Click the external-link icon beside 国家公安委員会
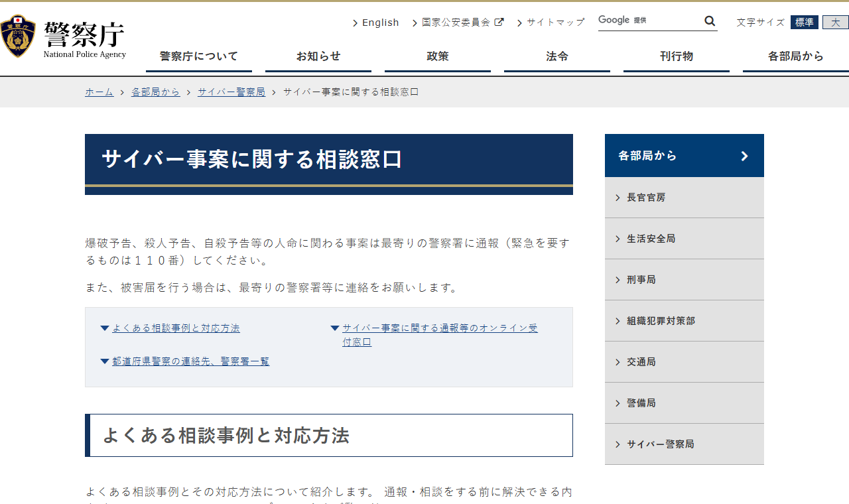Viewport: 849px width, 504px height. 499,22
